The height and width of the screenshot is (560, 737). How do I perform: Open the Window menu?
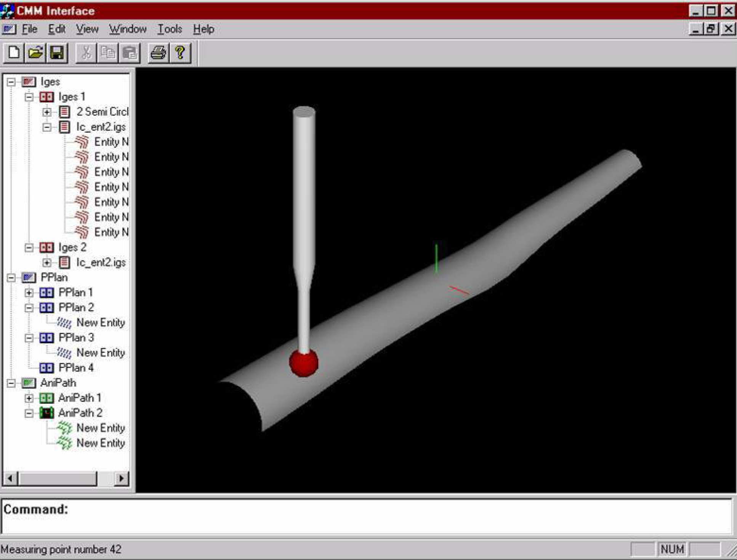point(127,29)
